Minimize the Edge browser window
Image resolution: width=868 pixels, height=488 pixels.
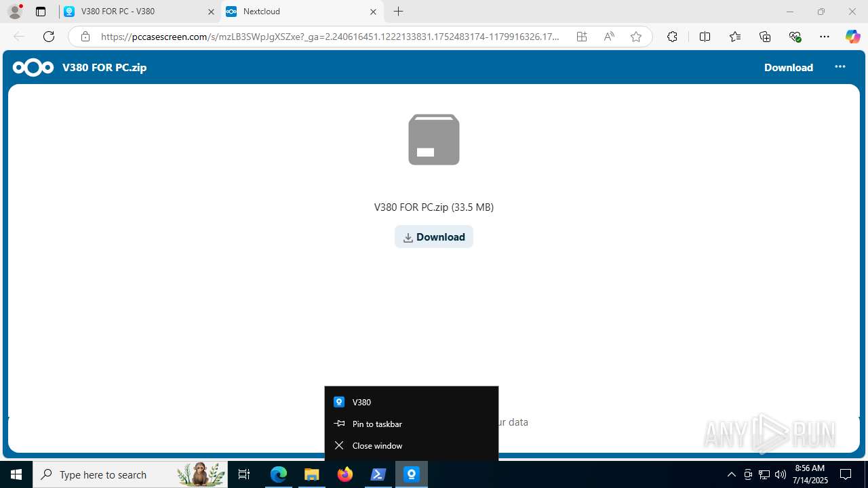pyautogui.click(x=790, y=12)
